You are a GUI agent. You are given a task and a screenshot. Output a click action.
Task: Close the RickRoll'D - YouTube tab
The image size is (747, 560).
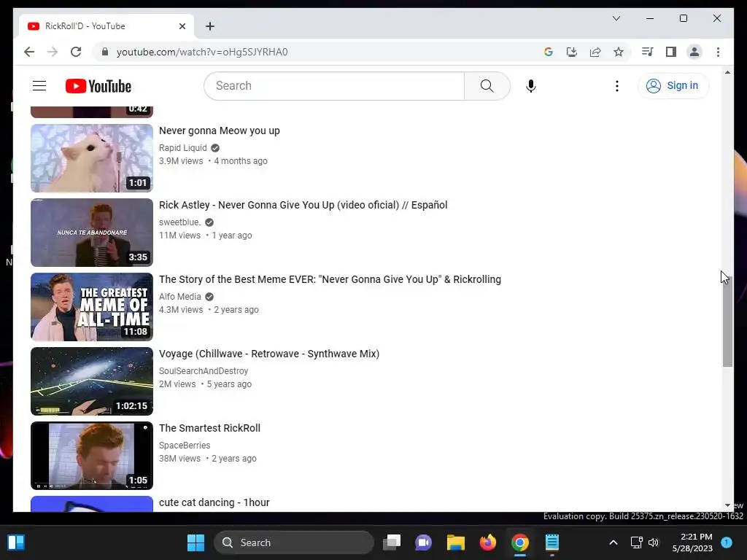click(x=182, y=26)
